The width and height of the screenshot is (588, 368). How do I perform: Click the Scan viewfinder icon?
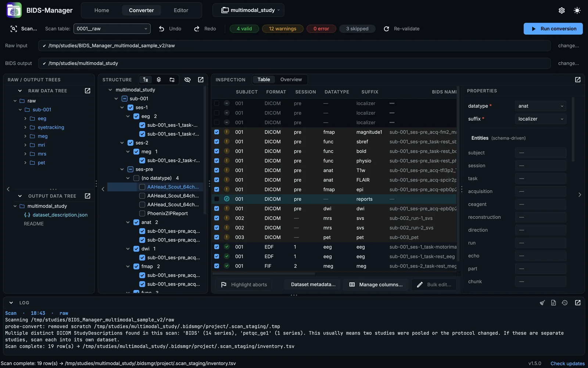tap(14, 29)
